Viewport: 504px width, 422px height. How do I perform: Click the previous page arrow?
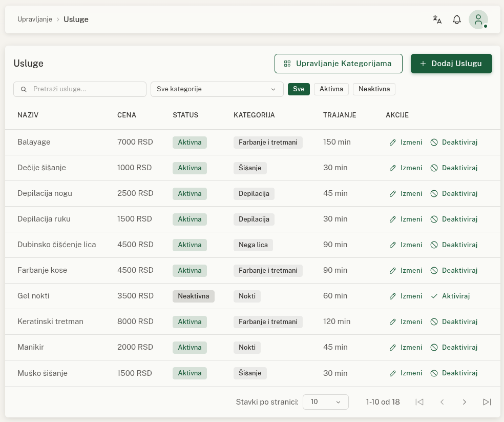[x=442, y=402]
